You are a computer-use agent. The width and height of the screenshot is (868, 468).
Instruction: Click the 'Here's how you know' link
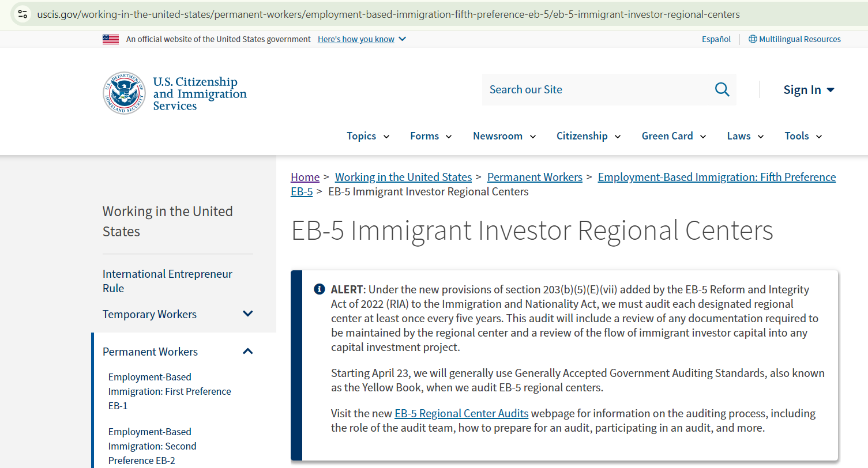[356, 39]
